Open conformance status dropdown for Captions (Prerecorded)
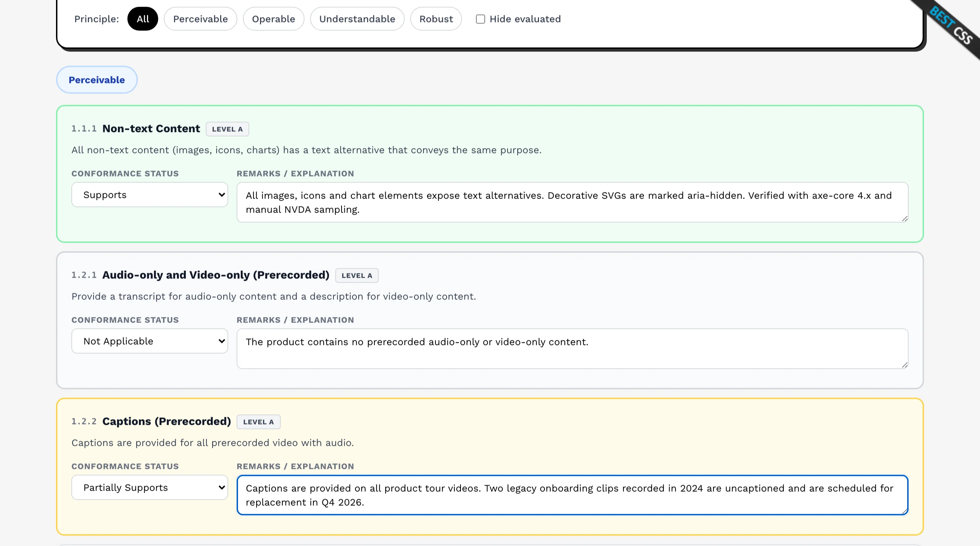Viewport: 980px width, 546px height. [150, 488]
